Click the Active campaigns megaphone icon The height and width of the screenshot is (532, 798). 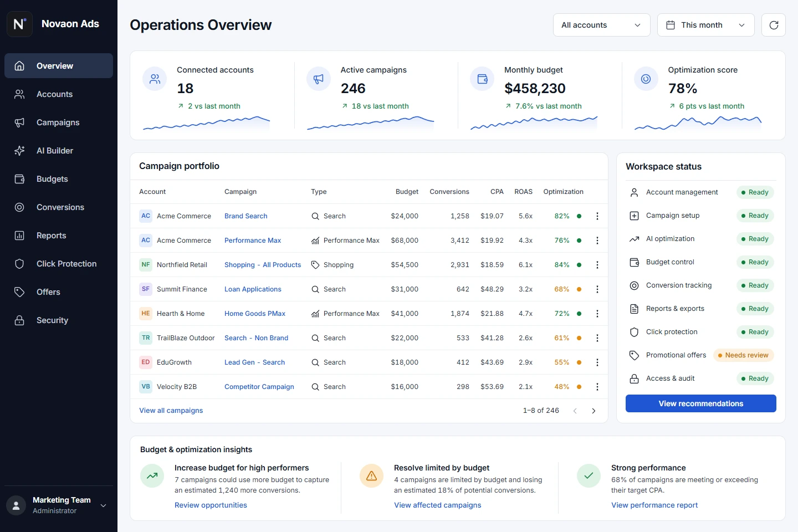[319, 79]
